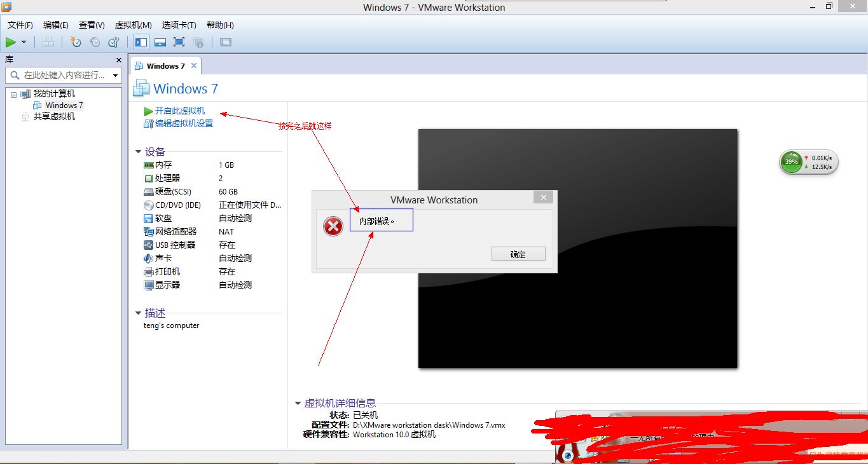Click the 网络适配器 network adapter icon
868x464 pixels.
149,231
